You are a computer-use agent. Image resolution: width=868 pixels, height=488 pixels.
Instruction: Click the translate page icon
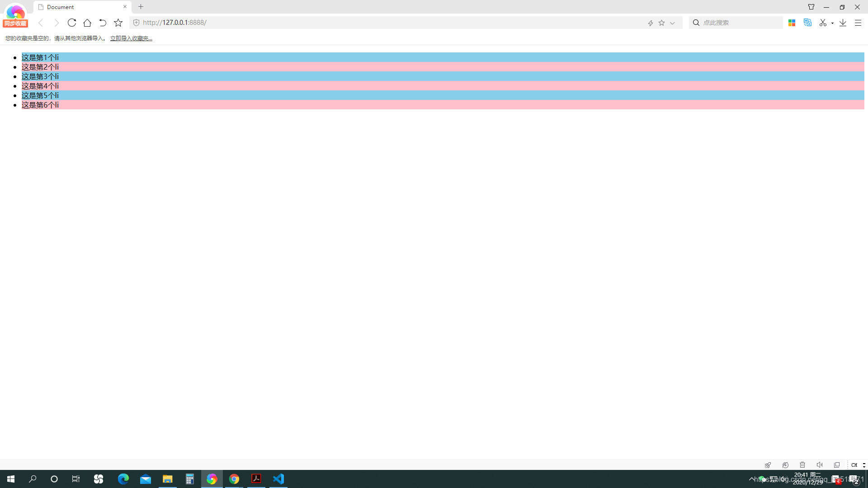click(x=807, y=23)
